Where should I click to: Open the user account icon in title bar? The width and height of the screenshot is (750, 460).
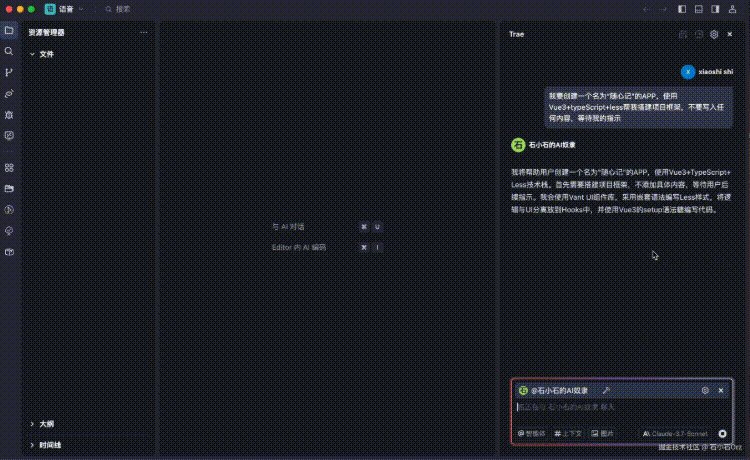pyautogui.click(x=732, y=9)
